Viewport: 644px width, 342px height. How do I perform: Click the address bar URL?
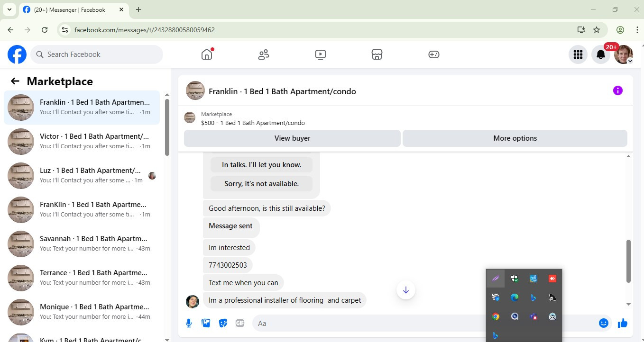click(145, 30)
